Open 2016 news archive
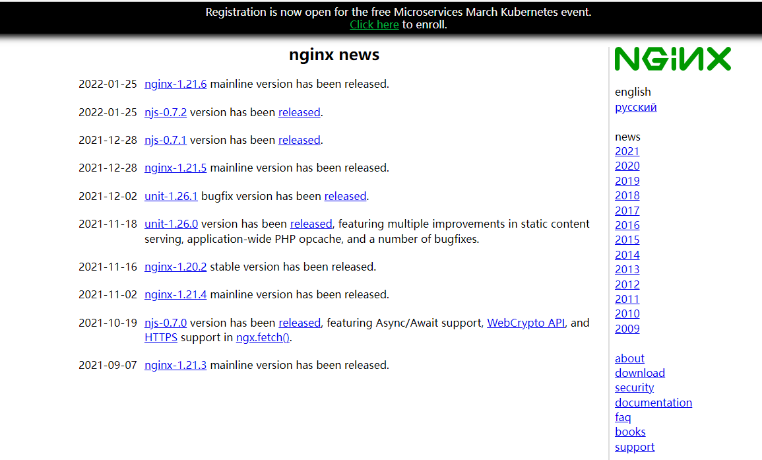Image resolution: width=762 pixels, height=460 pixels. (627, 225)
